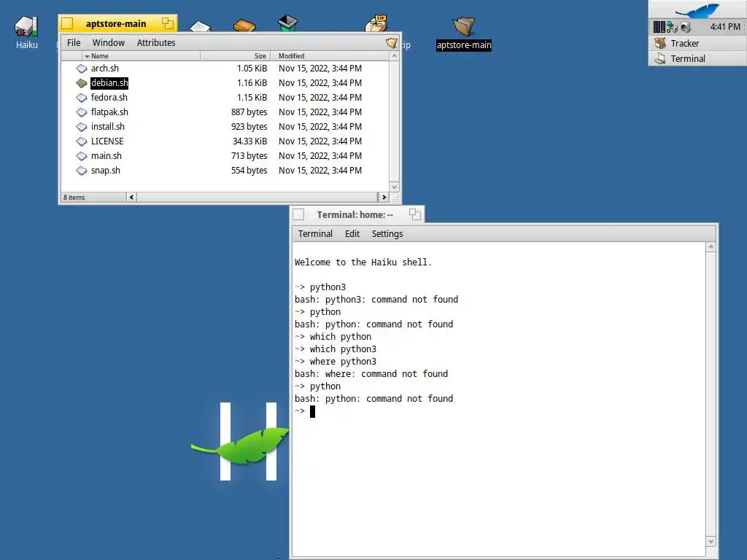Click the folder icon in Tracker menu bar
The width and height of the screenshot is (747, 560).
(392, 43)
